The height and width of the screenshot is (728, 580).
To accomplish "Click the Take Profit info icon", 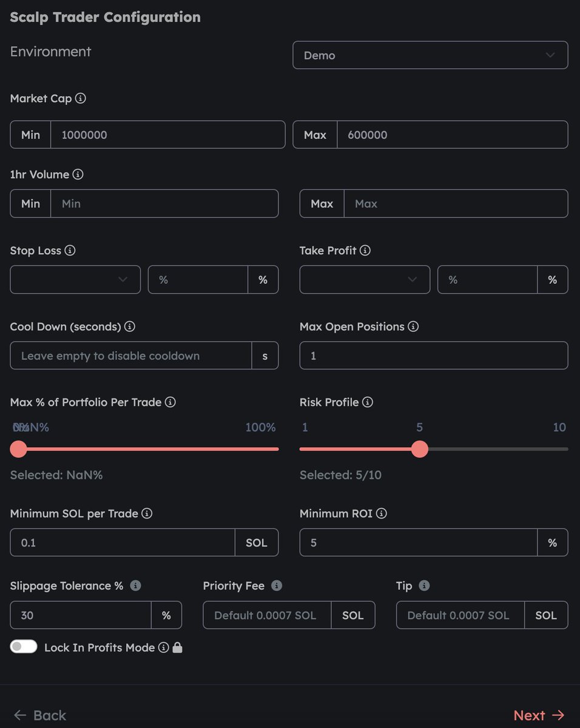I will [365, 250].
